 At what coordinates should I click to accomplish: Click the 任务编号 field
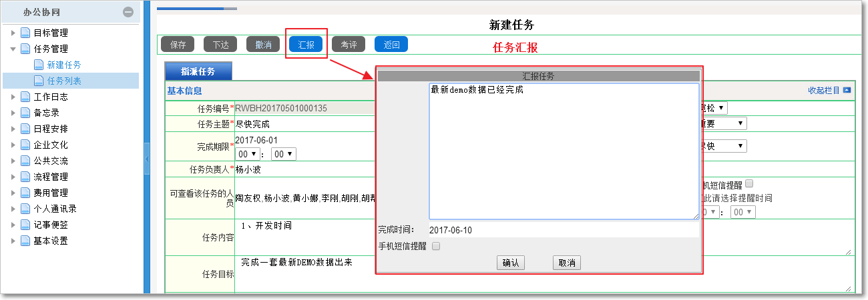coord(305,108)
